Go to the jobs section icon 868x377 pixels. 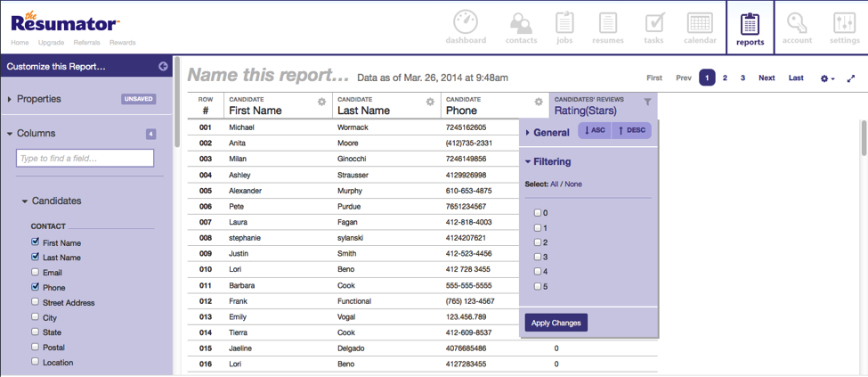564,22
